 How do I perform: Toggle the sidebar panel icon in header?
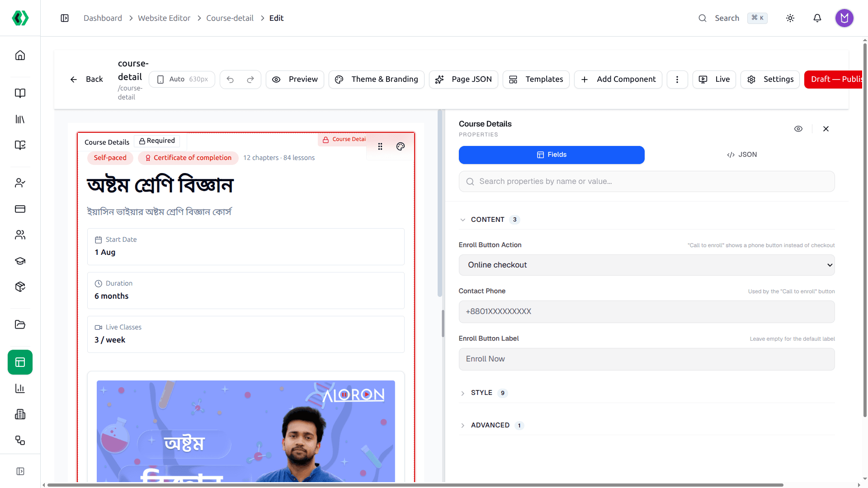(x=65, y=18)
